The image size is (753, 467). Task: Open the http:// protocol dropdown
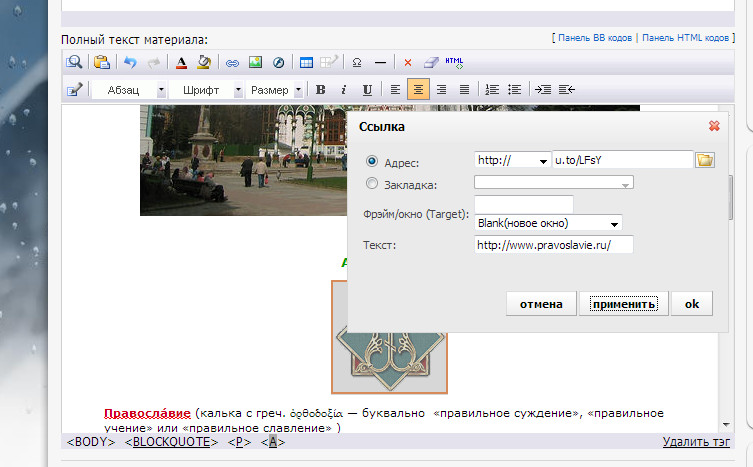coord(512,161)
